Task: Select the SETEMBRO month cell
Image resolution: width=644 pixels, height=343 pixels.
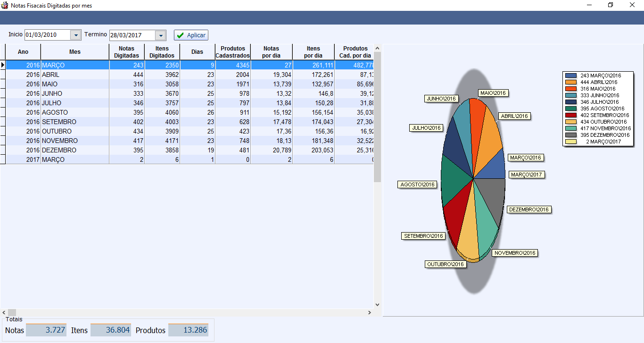Action: tap(75, 122)
